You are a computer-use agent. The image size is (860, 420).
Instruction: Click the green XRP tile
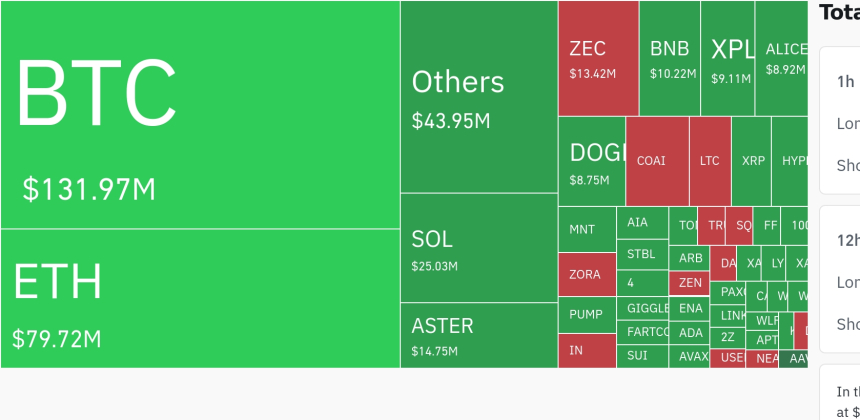[x=751, y=161]
